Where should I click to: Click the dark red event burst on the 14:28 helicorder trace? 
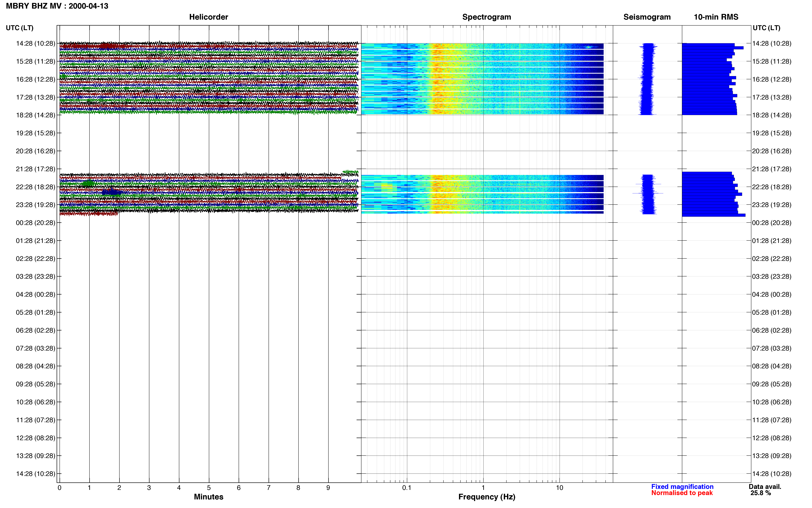(x=108, y=46)
